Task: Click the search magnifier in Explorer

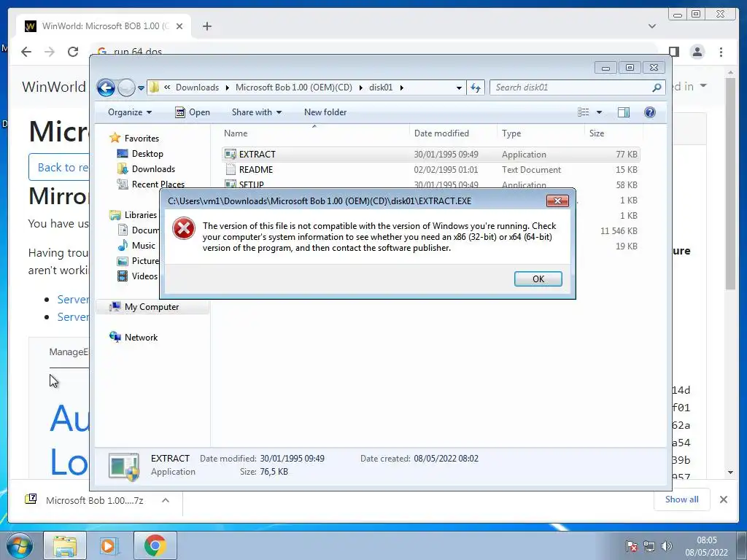Action: (x=657, y=87)
